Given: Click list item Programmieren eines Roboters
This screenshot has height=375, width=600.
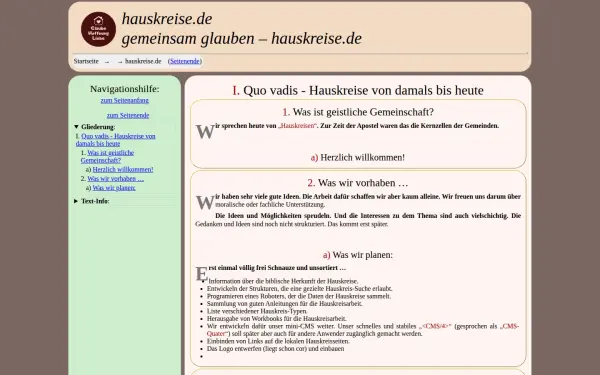Looking at the screenshot, I should (x=299, y=296).
